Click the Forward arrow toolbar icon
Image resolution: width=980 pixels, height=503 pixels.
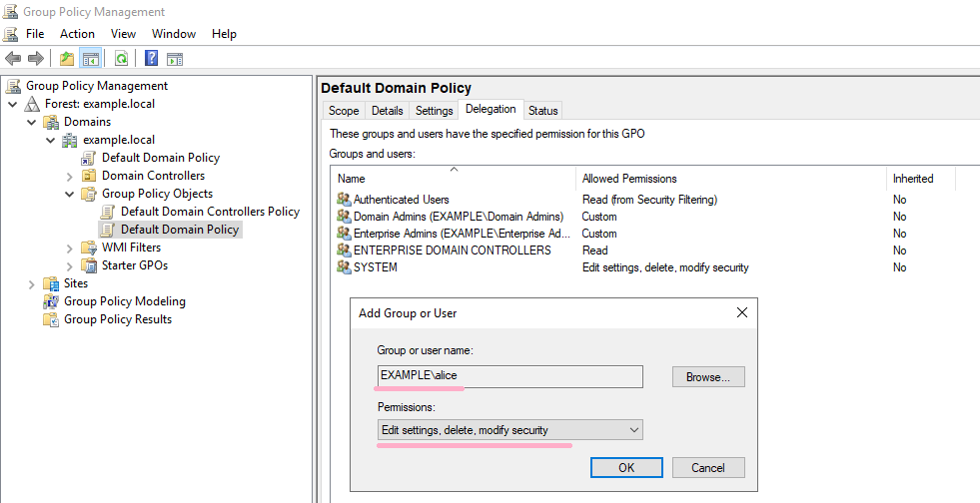36,59
